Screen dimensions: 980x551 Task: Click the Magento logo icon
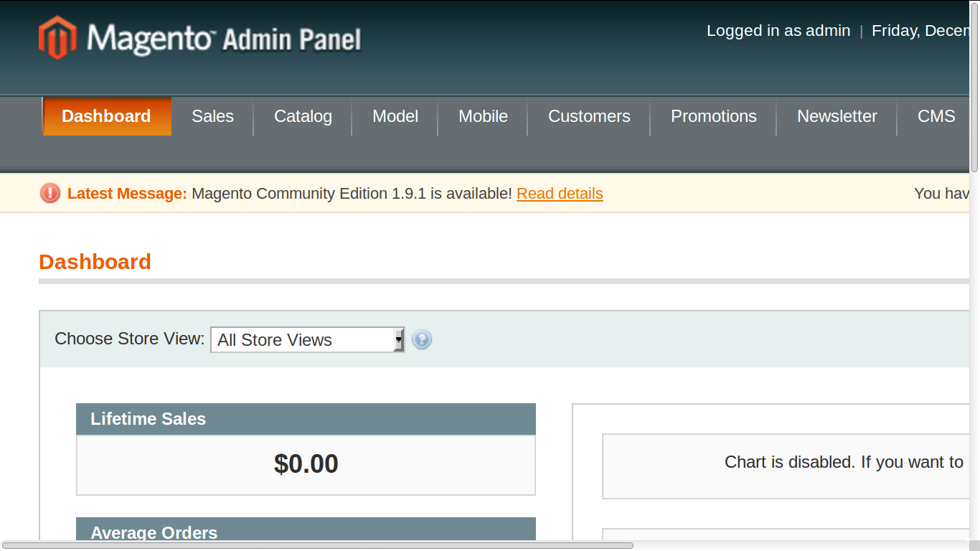tap(57, 37)
